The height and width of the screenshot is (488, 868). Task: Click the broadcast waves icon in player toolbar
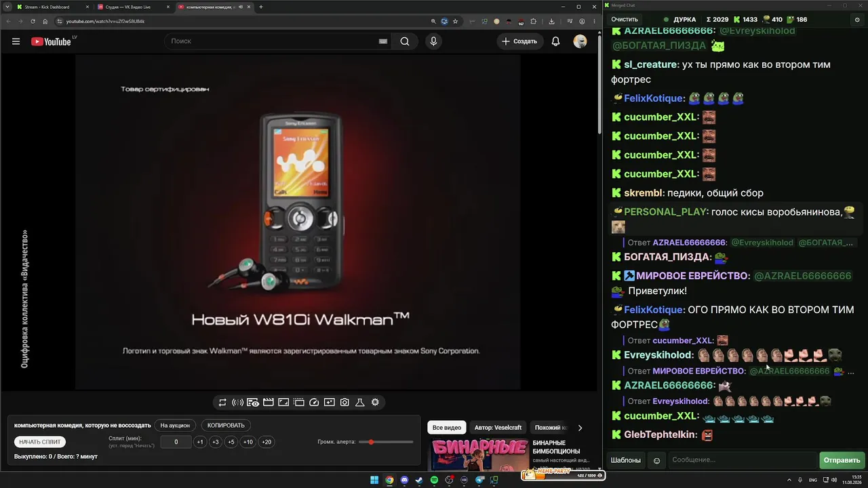[237, 403]
